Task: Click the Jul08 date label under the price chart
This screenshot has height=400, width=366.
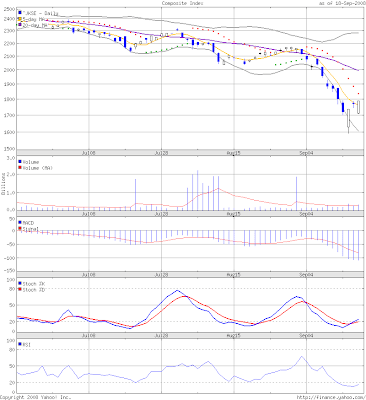Action: (x=89, y=153)
